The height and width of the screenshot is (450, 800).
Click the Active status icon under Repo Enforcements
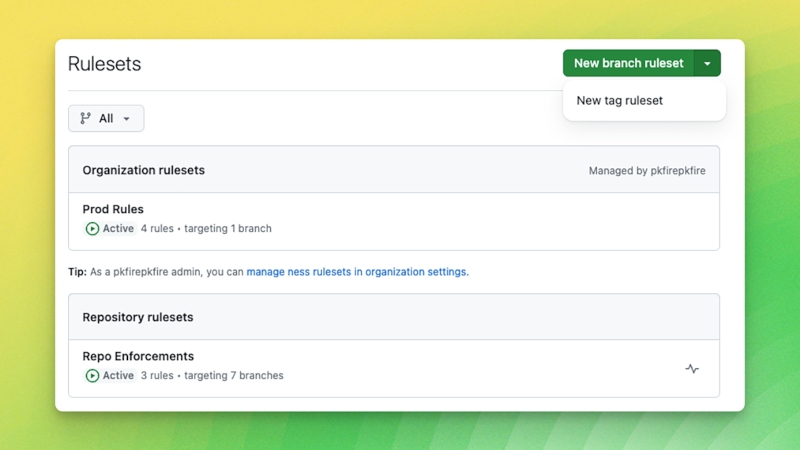(x=92, y=376)
